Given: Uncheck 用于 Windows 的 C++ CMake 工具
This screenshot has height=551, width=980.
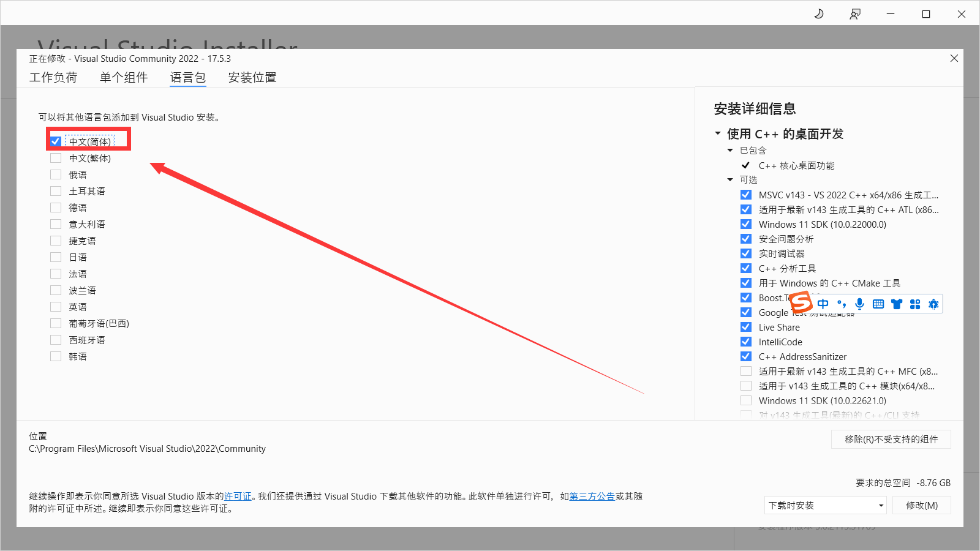Looking at the screenshot, I should (746, 283).
